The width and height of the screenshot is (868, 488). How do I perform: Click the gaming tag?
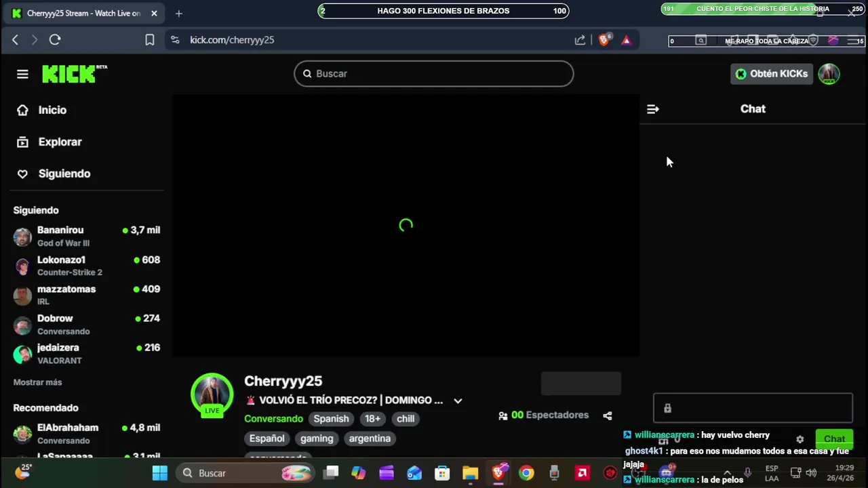[x=317, y=439]
